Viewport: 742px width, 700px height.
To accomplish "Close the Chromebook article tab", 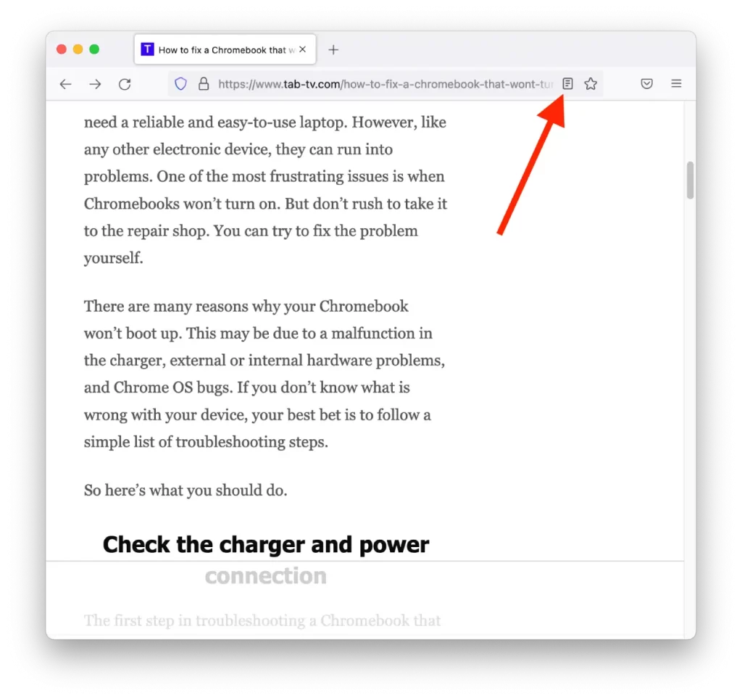I will pos(303,49).
